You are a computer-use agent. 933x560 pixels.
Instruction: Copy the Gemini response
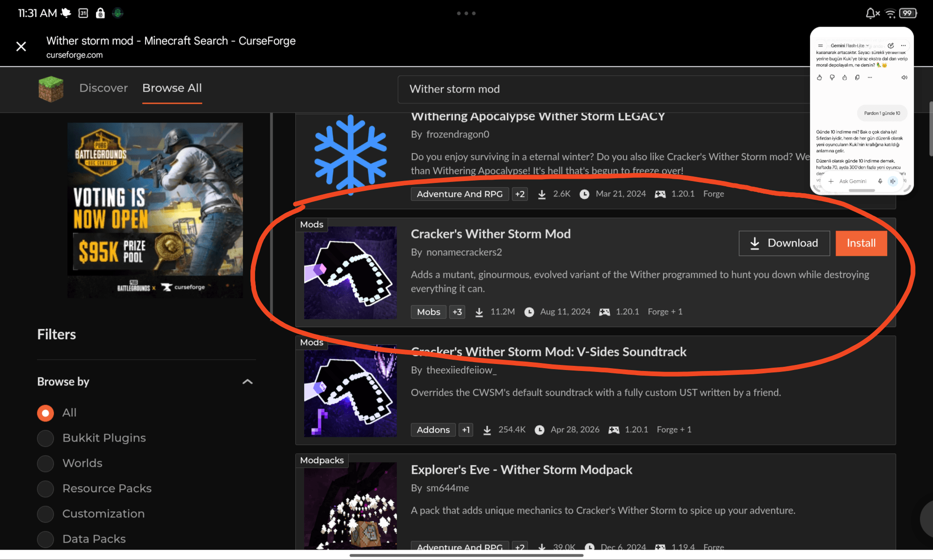857,78
